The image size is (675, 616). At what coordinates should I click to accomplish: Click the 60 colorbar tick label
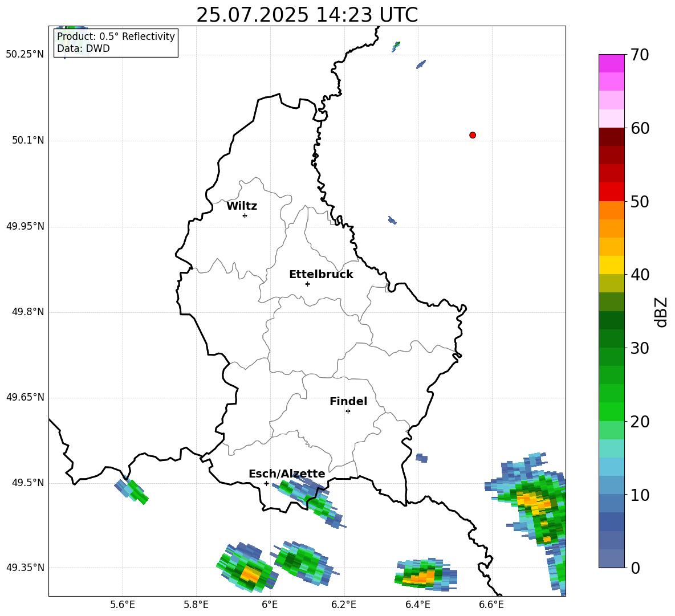(639, 128)
